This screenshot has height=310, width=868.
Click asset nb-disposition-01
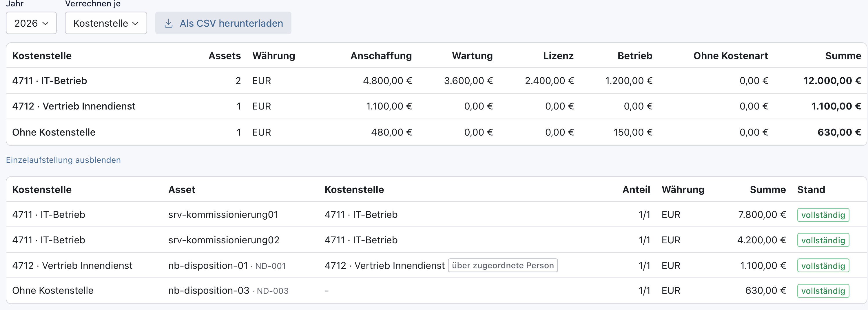tap(208, 265)
